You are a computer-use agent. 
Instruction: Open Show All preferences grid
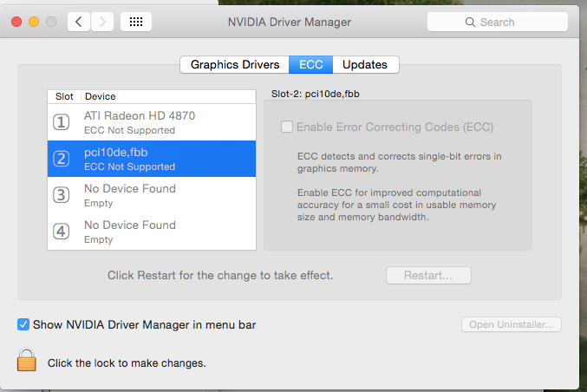(136, 22)
